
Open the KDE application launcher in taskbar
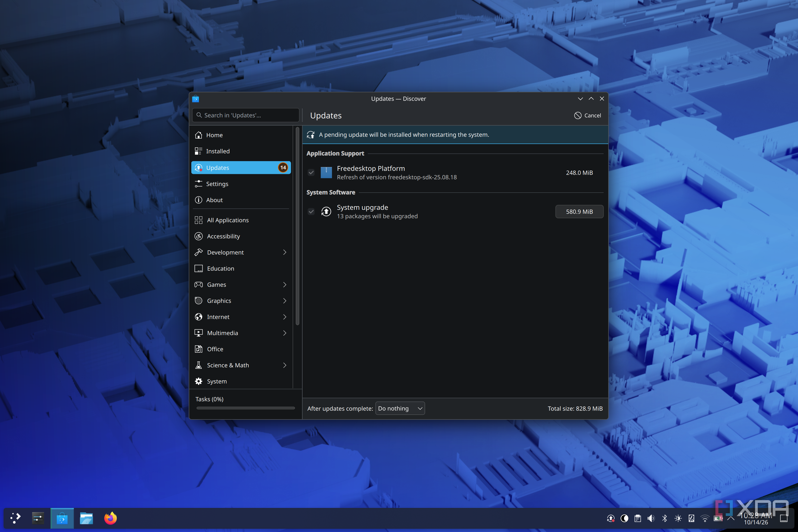(x=15, y=518)
